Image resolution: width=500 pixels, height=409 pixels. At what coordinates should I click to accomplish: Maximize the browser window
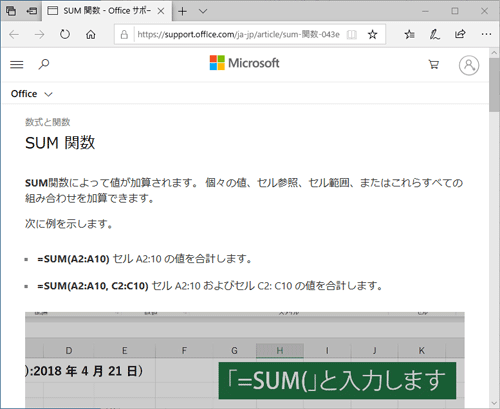point(455,11)
